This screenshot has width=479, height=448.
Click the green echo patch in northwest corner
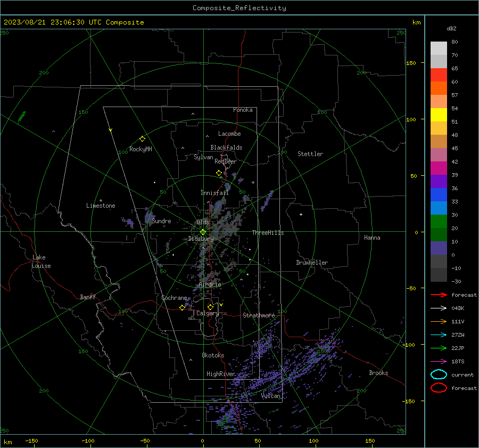click(22, 117)
